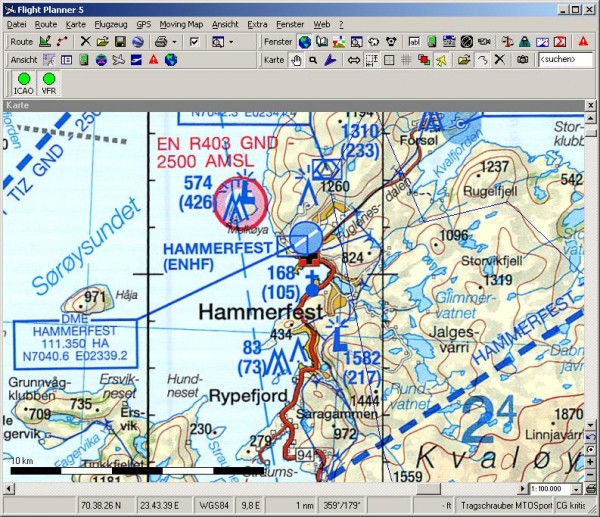Click the print map icon beside scale
This screenshot has height=517, width=600.
[x=590, y=489]
